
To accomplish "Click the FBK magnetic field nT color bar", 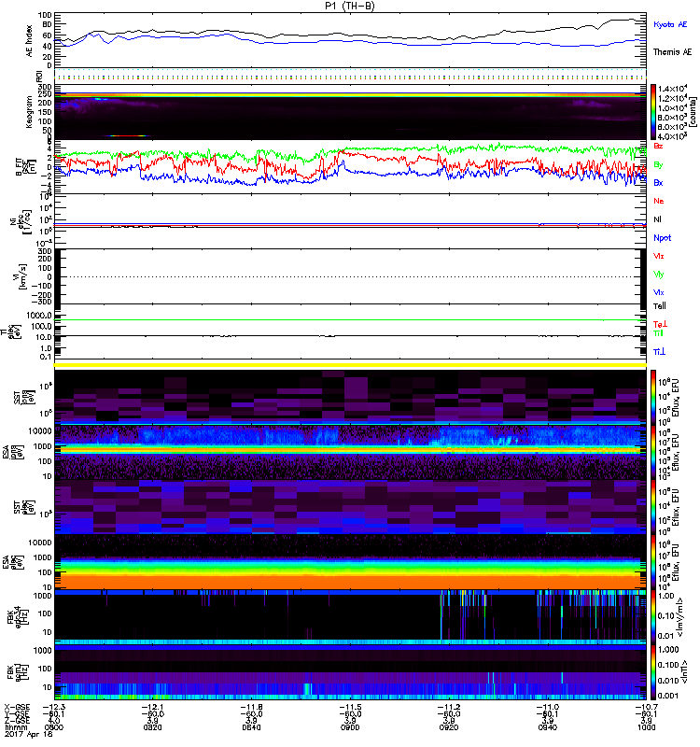I will coord(653,672).
